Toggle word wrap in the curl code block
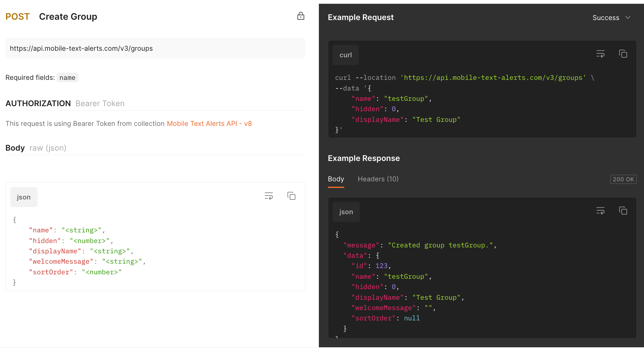 click(600, 54)
